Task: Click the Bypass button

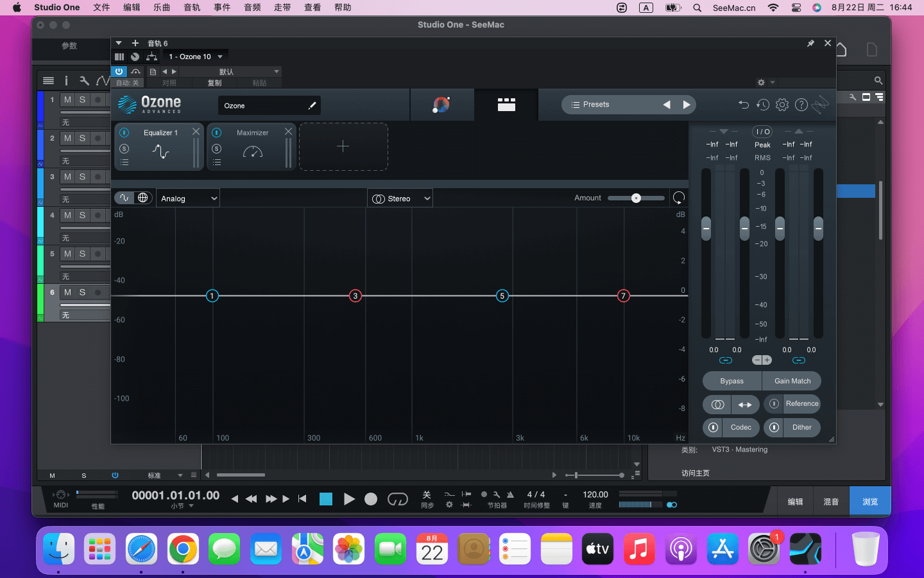Action: (732, 381)
